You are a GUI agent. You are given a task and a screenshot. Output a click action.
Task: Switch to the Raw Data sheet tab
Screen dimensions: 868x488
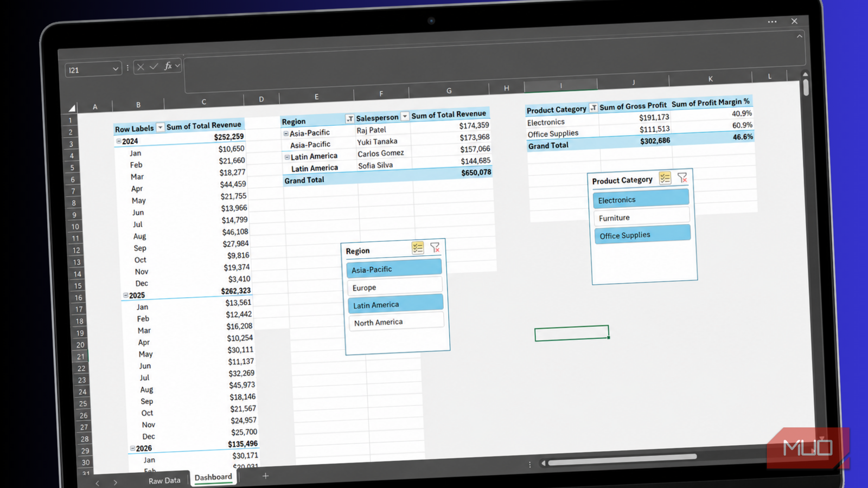[164, 480]
